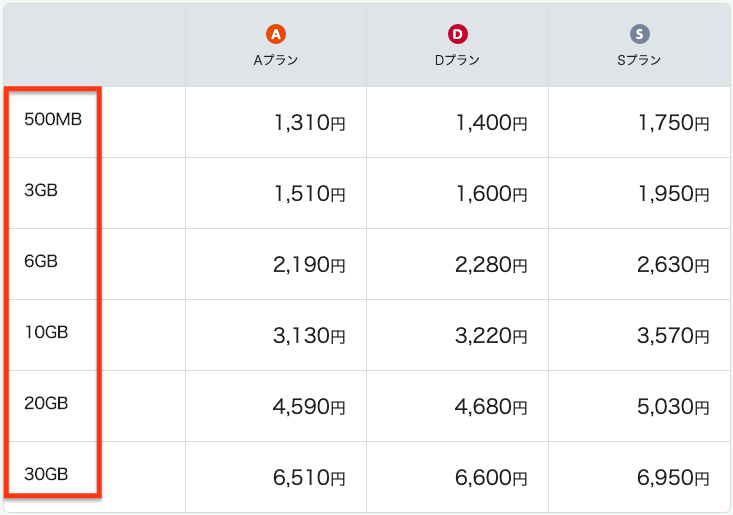Click the 30GB data size row label

46,475
